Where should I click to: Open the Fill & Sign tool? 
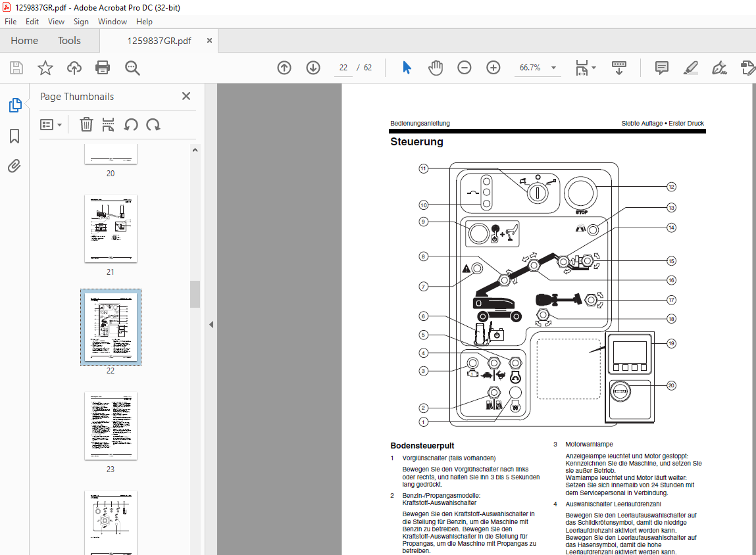point(719,68)
